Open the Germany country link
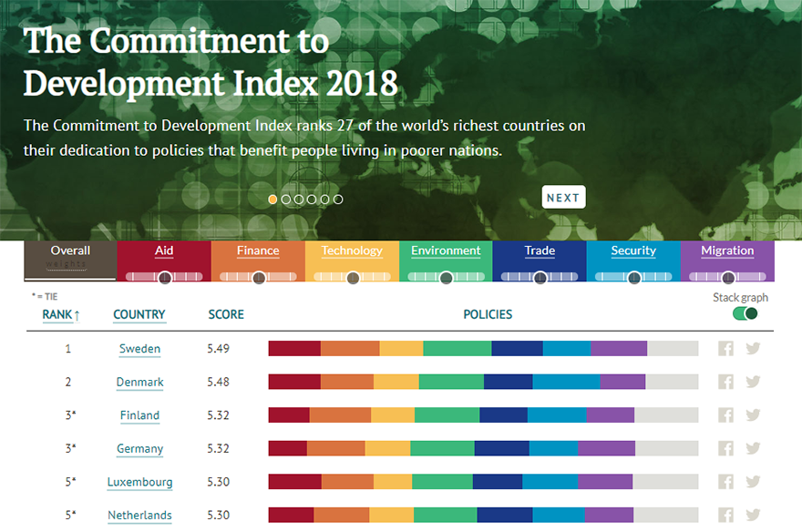The width and height of the screenshot is (802, 532). point(139,449)
